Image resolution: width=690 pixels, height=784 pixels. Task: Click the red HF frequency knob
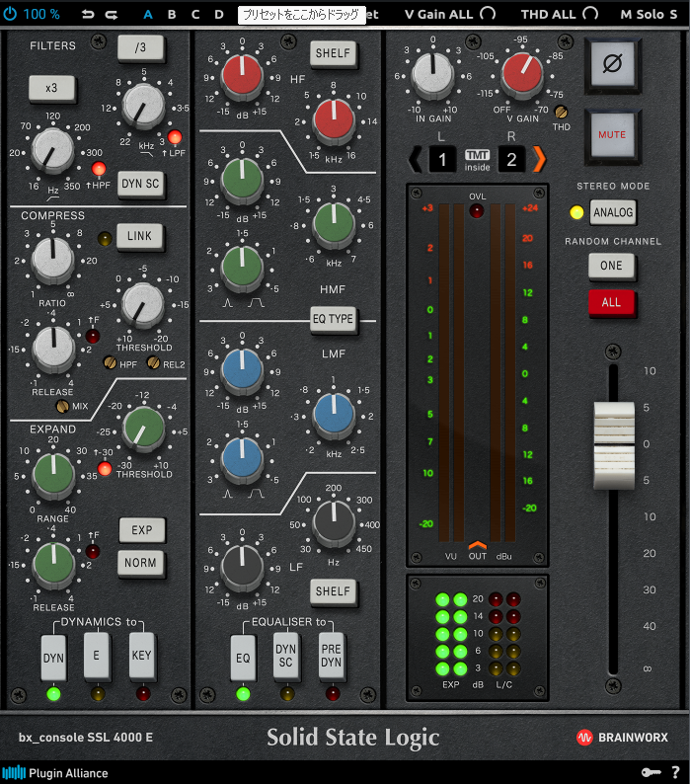tap(334, 120)
